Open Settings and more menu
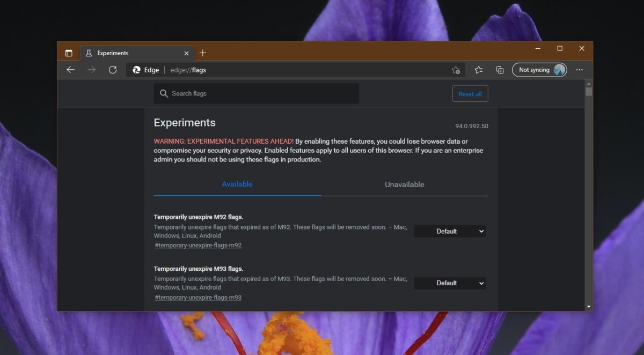The width and height of the screenshot is (644, 355). pyautogui.click(x=579, y=70)
